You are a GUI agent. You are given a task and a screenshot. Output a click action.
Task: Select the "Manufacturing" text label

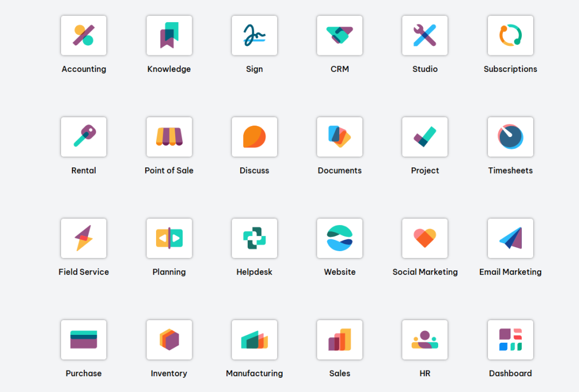click(254, 373)
